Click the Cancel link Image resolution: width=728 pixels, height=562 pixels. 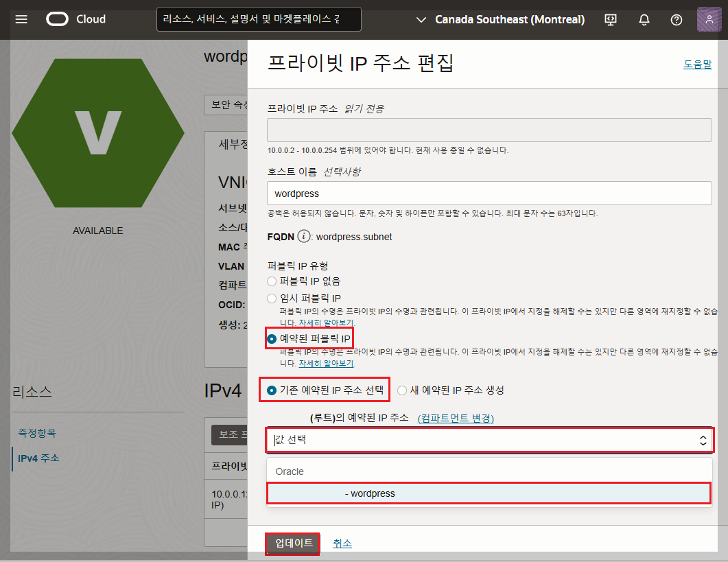click(x=342, y=543)
